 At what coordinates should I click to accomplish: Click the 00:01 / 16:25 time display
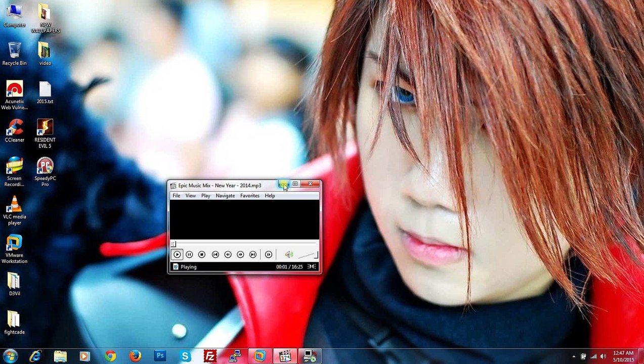tap(289, 267)
